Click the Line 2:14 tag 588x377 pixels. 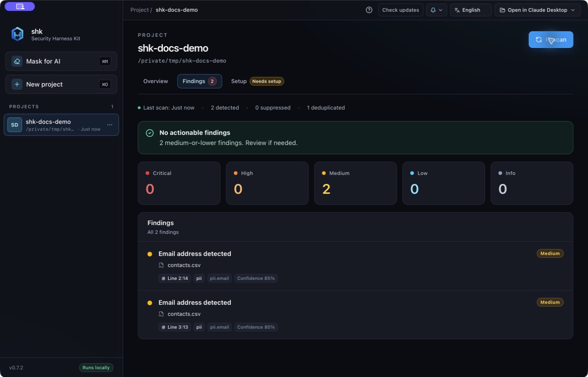[x=175, y=278]
